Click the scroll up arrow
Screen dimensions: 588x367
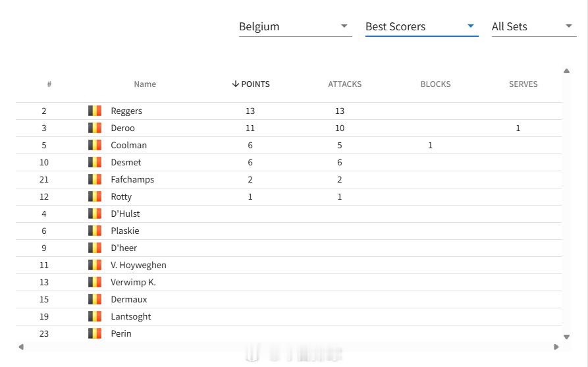(x=567, y=71)
